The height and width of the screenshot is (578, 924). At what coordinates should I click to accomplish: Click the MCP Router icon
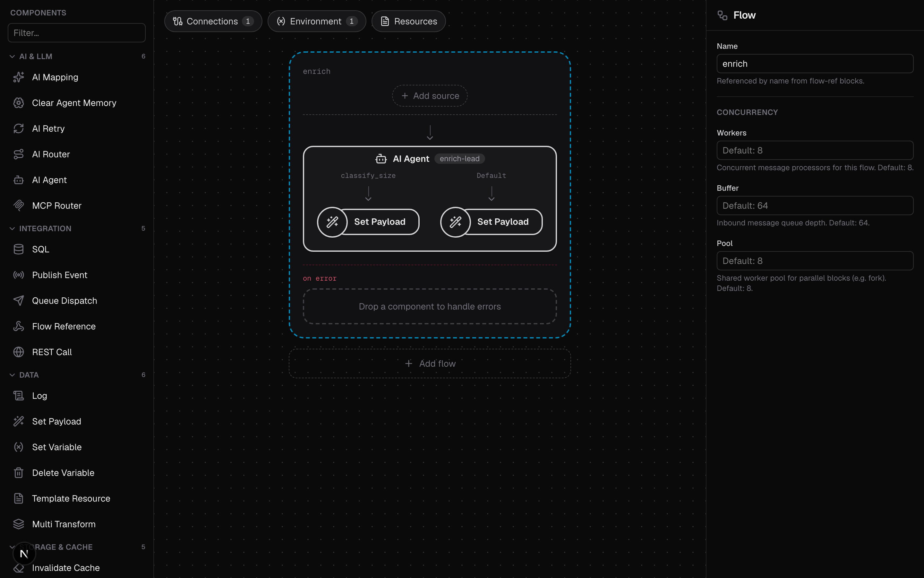(x=18, y=206)
